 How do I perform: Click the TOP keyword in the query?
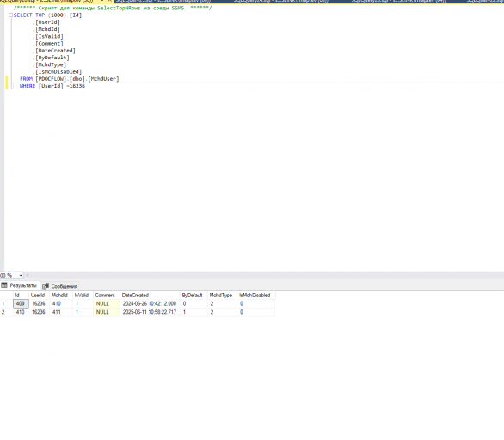40,15
